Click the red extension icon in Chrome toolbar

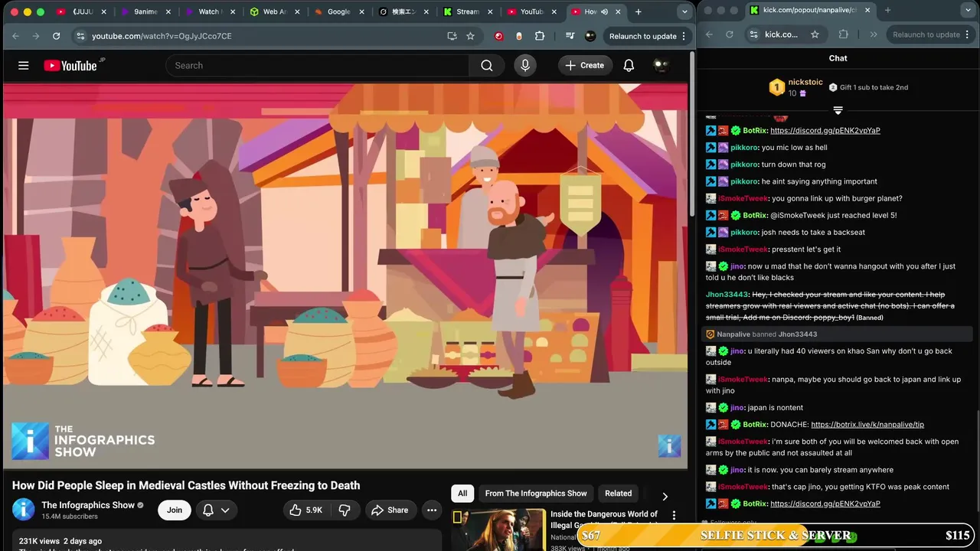click(x=499, y=36)
